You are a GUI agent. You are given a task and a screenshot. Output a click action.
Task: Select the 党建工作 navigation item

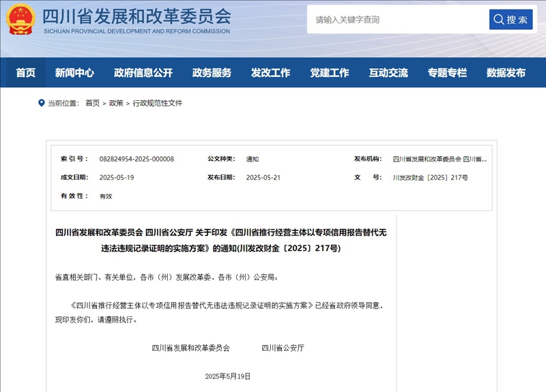coord(329,73)
